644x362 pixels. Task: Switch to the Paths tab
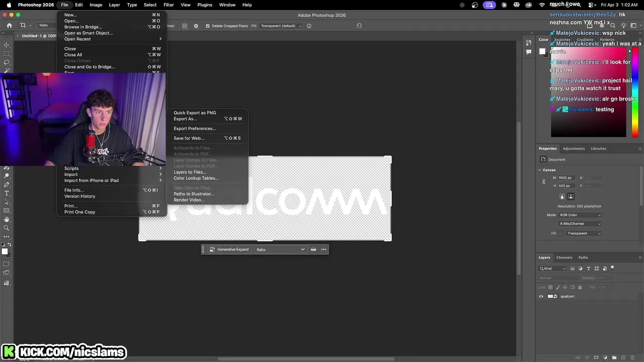[x=583, y=257]
